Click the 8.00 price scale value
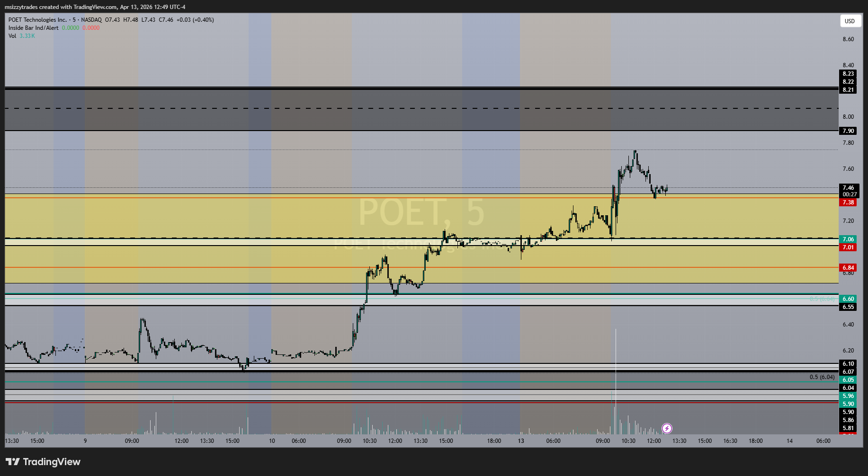The width and height of the screenshot is (868, 476). [x=848, y=117]
